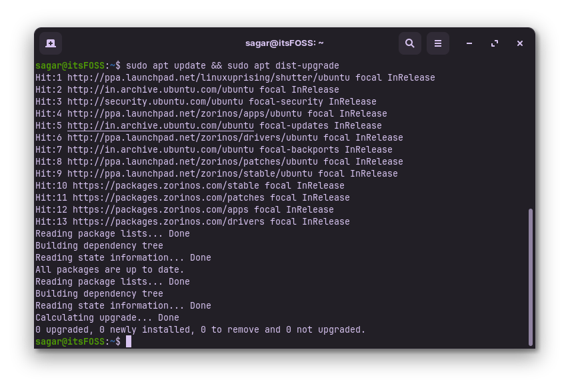Click the "All packages are up to date." line
The height and width of the screenshot is (392, 572).
click(109, 270)
